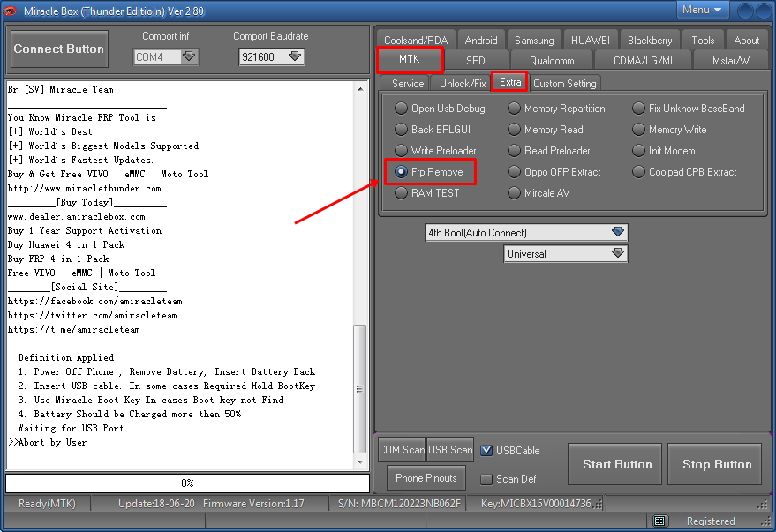The image size is (776, 532).
Task: Click the facebook.com/amiracleteam line in log
Action: click(95, 301)
